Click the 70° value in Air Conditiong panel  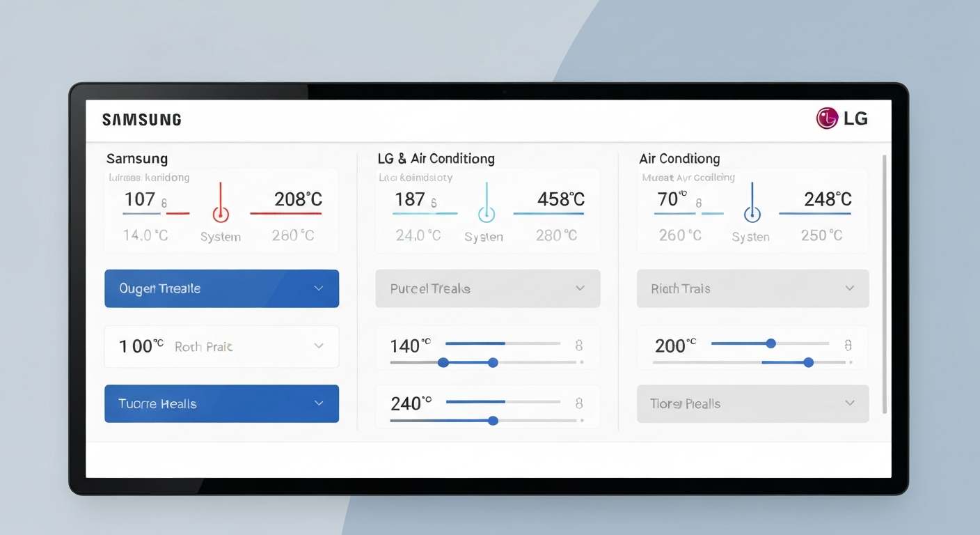(x=672, y=200)
